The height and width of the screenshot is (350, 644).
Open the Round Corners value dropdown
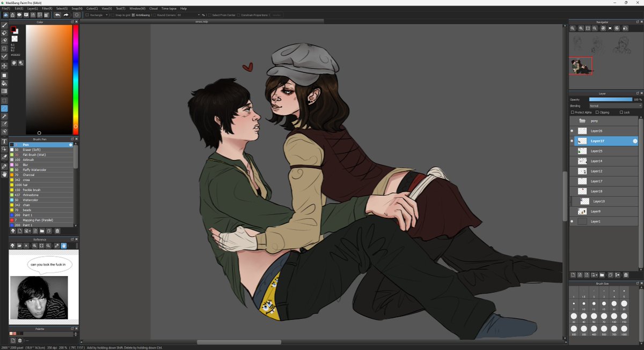(x=188, y=15)
